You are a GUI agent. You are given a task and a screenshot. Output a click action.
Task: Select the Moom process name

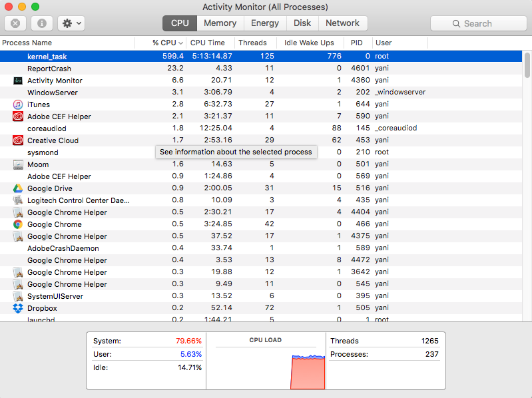(38, 164)
